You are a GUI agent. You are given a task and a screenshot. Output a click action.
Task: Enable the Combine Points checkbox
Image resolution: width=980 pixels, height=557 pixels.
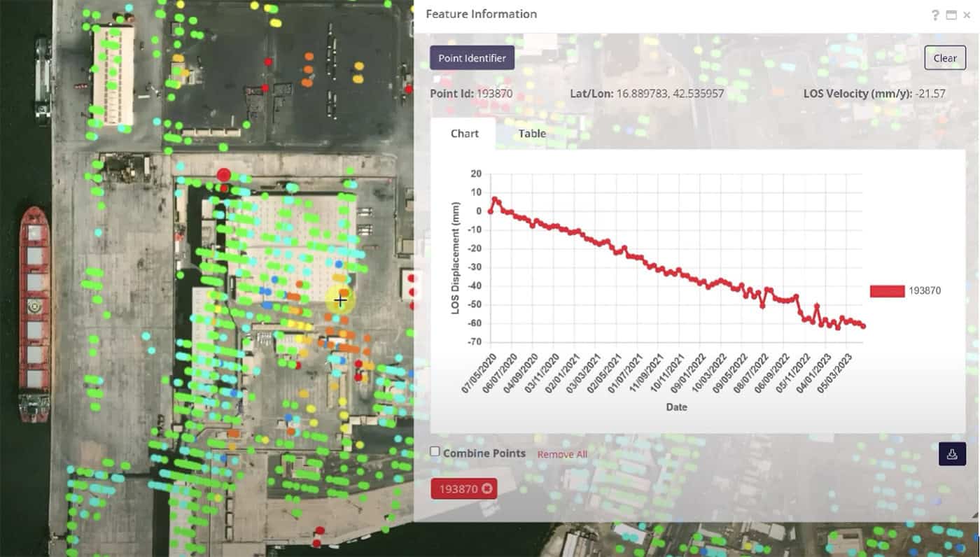(x=435, y=451)
